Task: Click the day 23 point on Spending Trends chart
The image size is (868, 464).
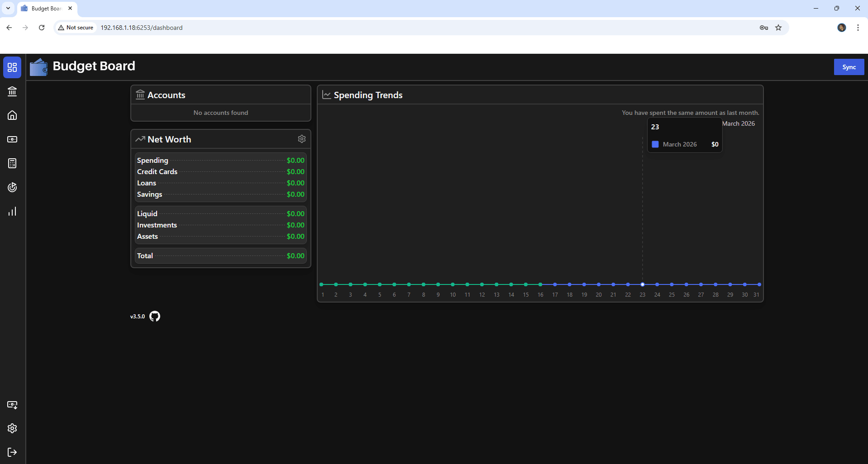Action: click(x=642, y=284)
